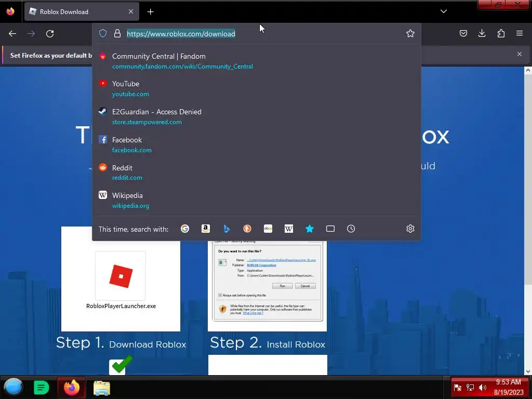Open the green notes app in taskbar
532x399 pixels.
click(42, 388)
